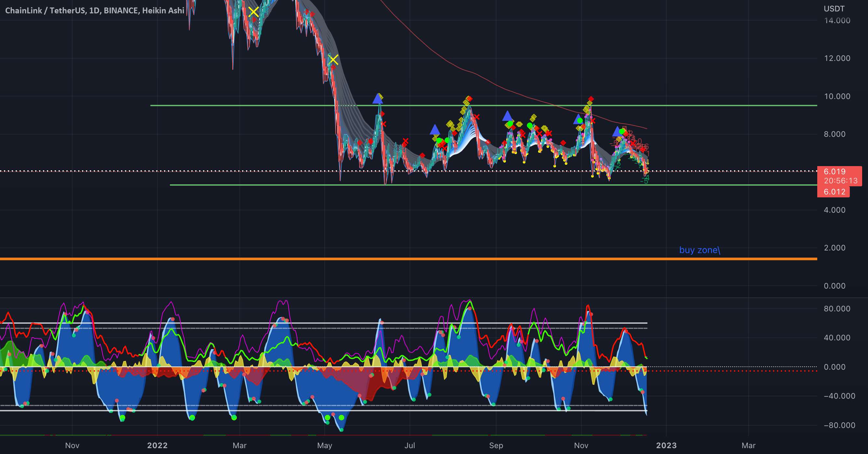868x454 pixels.
Task: Click the blue triangle signal at the June peak
Action: coord(378,99)
